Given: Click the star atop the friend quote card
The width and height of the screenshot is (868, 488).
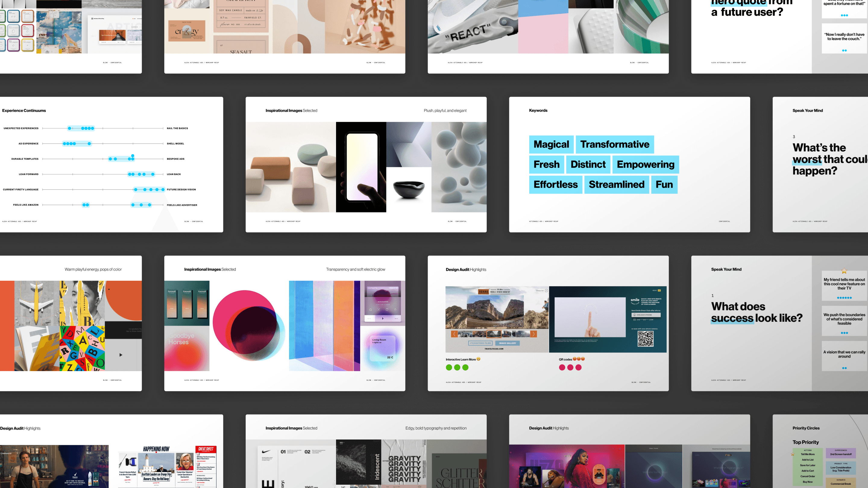Looking at the screenshot, I should coord(844,271).
